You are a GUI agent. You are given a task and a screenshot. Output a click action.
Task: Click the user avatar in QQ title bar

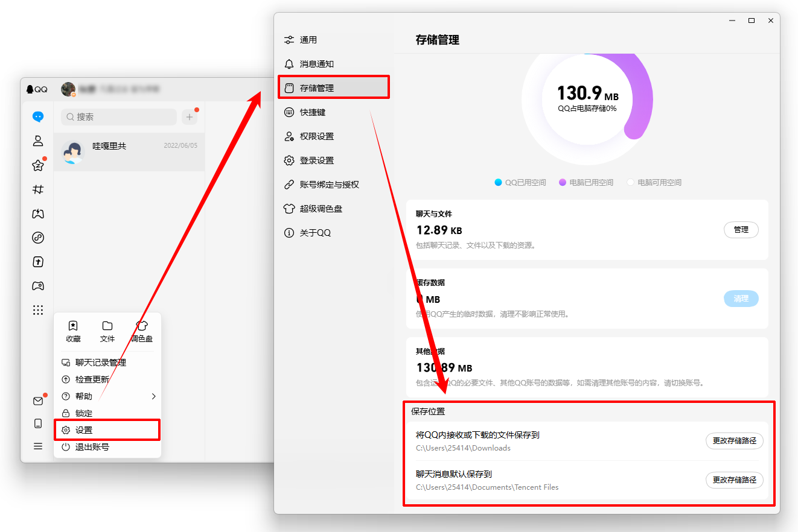(x=68, y=89)
